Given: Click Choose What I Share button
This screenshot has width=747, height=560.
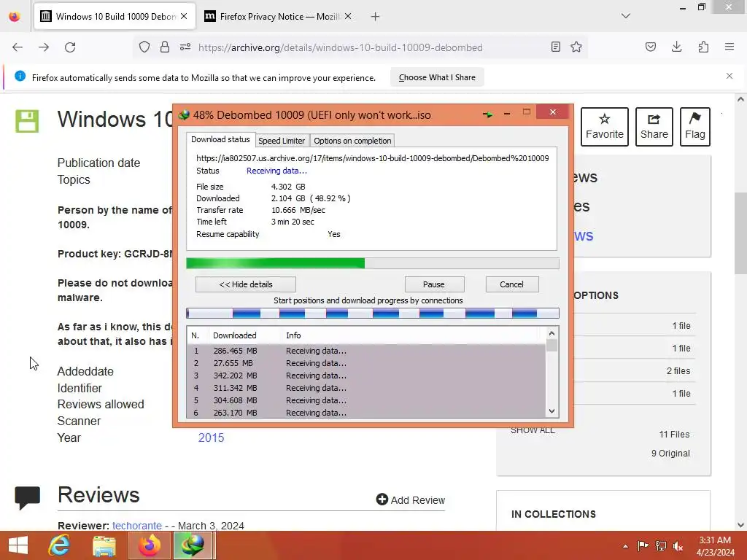Looking at the screenshot, I should tap(438, 77).
